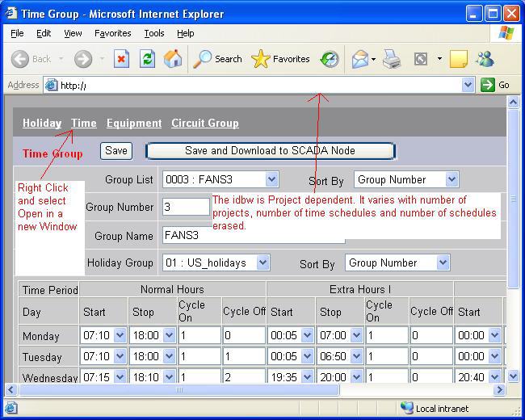This screenshot has height=420, width=525.
Task: Click Wednesday Normal Hours Cycle Off field
Action: pyautogui.click(x=244, y=377)
